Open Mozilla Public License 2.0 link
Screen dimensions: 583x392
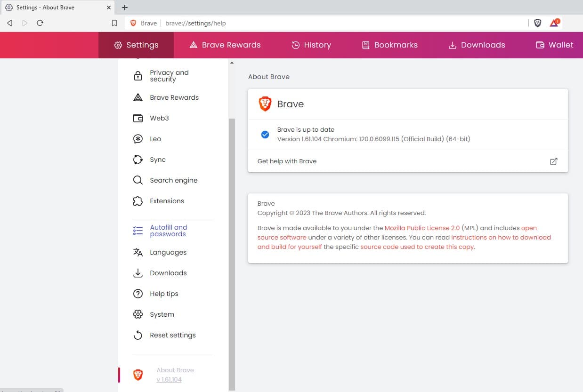(422, 228)
